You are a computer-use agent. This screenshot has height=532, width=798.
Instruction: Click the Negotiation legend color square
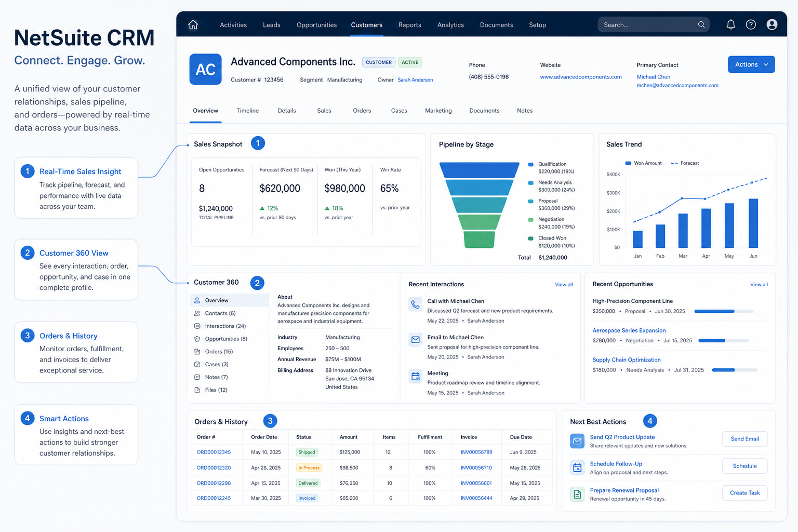[x=531, y=220]
